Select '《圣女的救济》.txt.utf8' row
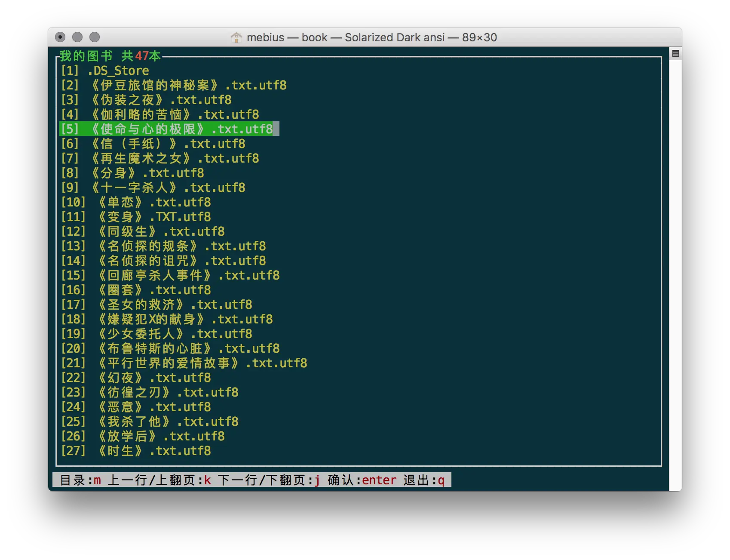The image size is (730, 560). 156,305
